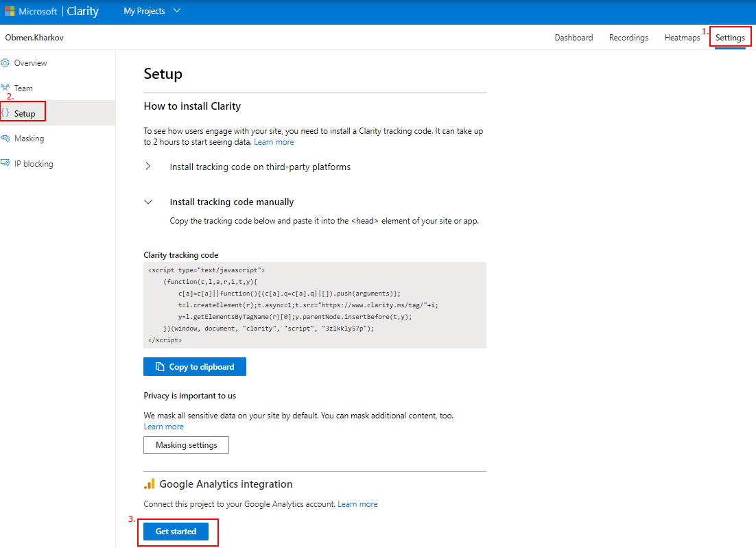
Task: Select Team in the sidebar
Action: click(x=58, y=88)
